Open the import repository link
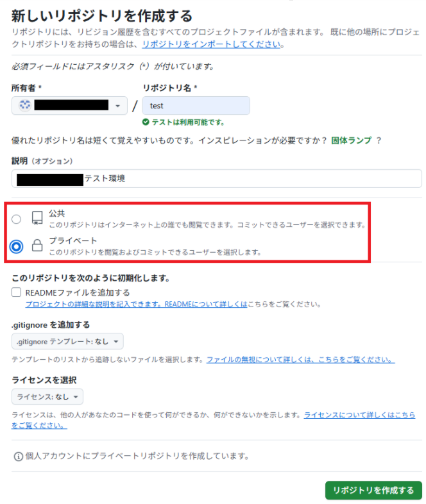This screenshot has height=504, width=426. [x=212, y=44]
